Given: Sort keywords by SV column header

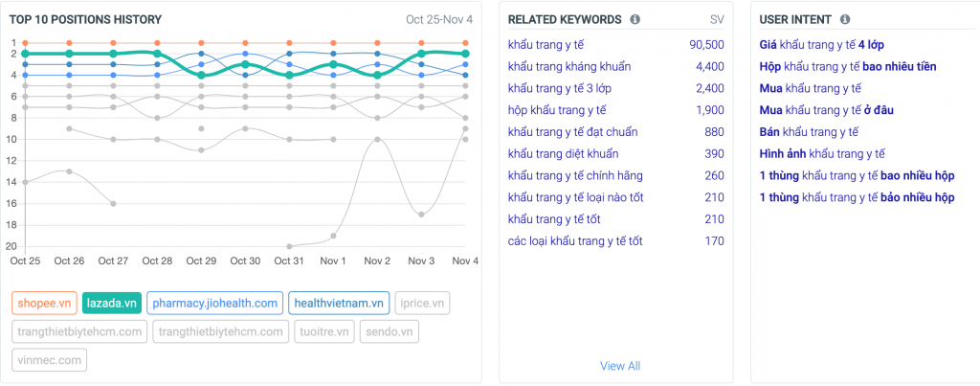Looking at the screenshot, I should [x=717, y=19].
